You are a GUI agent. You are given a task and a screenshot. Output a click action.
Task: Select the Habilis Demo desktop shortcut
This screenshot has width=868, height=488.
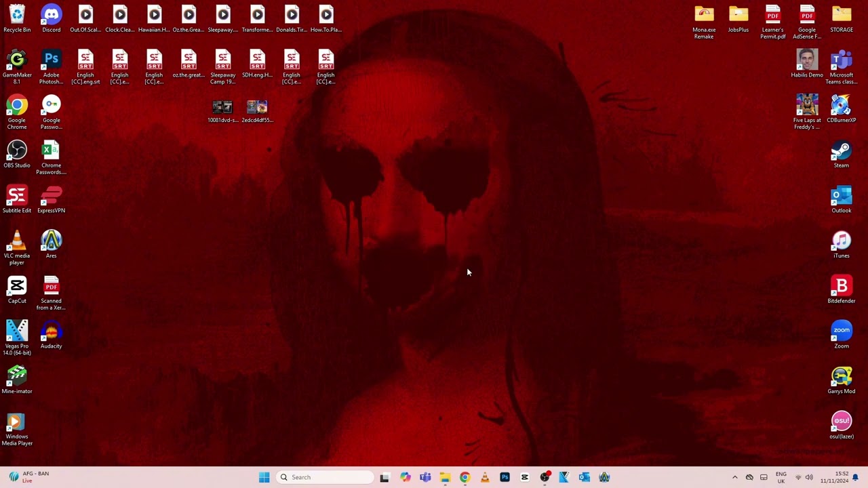coord(807,64)
